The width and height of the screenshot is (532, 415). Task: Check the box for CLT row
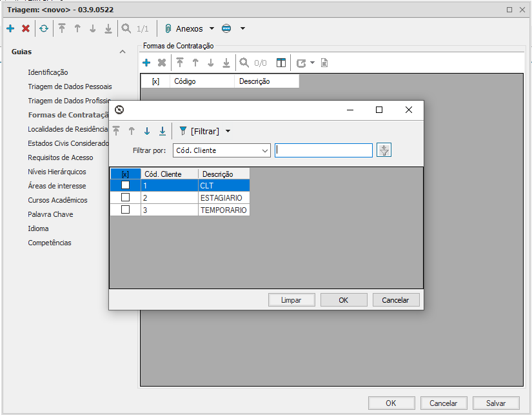(x=125, y=185)
